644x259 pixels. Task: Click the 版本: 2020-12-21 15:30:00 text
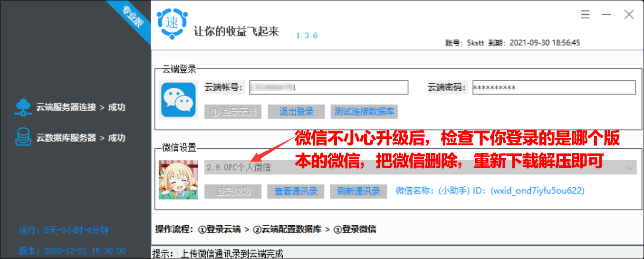point(72,250)
